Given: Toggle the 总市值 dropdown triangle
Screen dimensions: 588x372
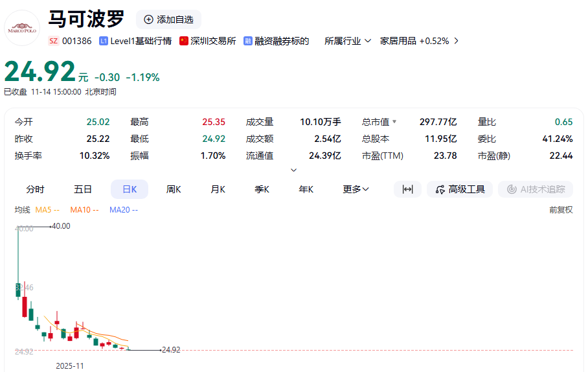Looking at the screenshot, I should [394, 122].
